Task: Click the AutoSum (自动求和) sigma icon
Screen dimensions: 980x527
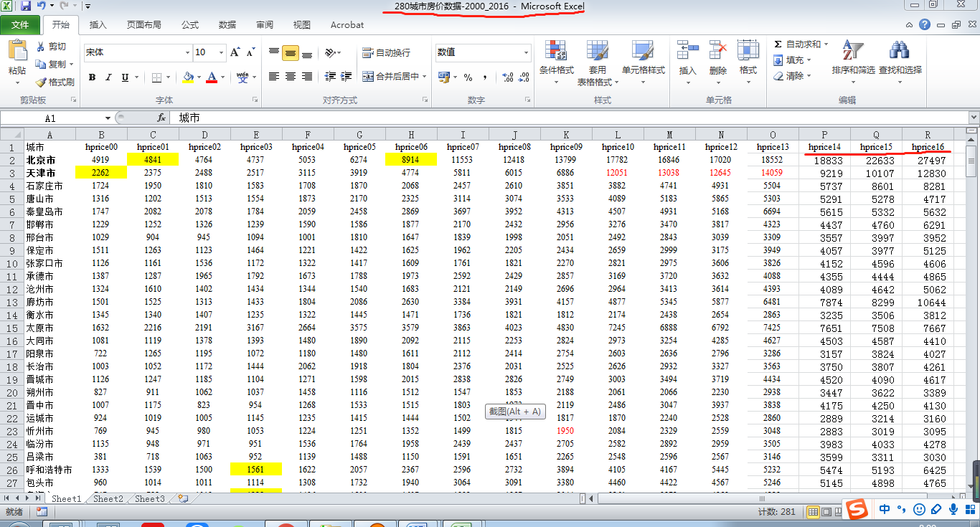Action: [x=778, y=44]
